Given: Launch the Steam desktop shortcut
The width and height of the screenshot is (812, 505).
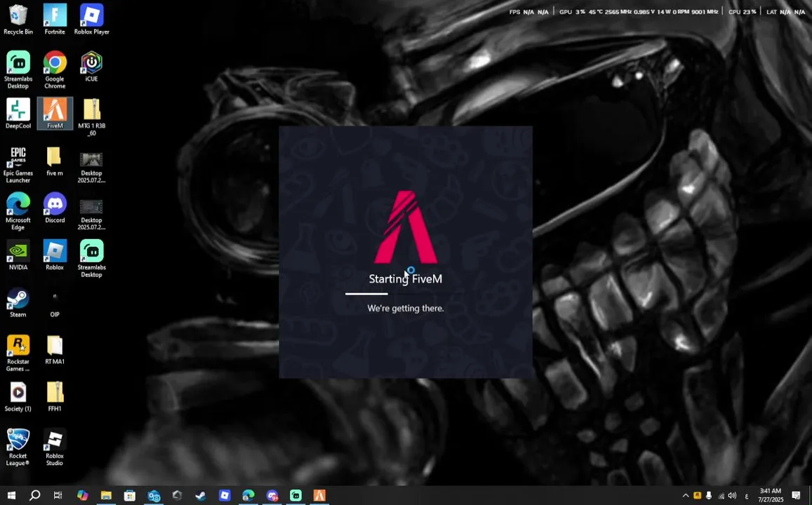Looking at the screenshot, I should coord(18,302).
